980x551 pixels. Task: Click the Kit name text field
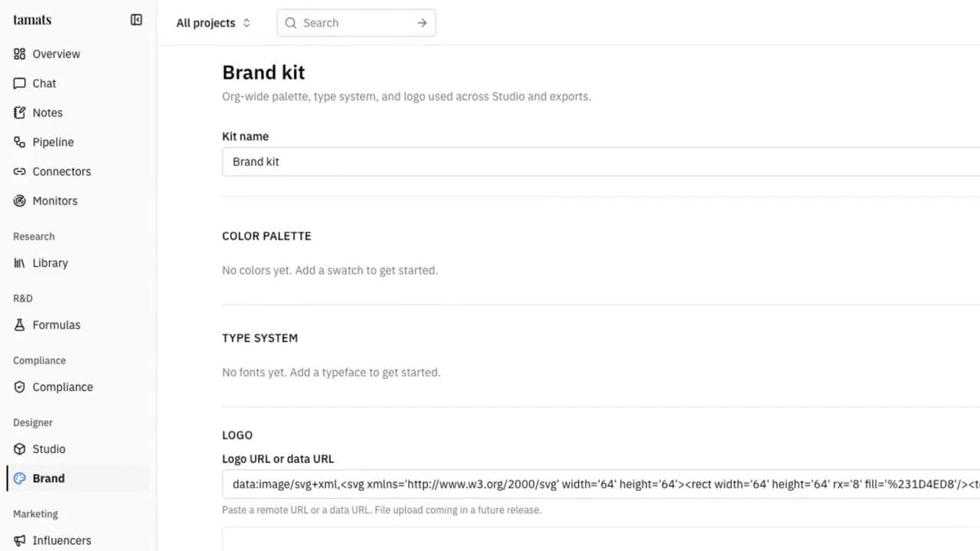point(601,161)
